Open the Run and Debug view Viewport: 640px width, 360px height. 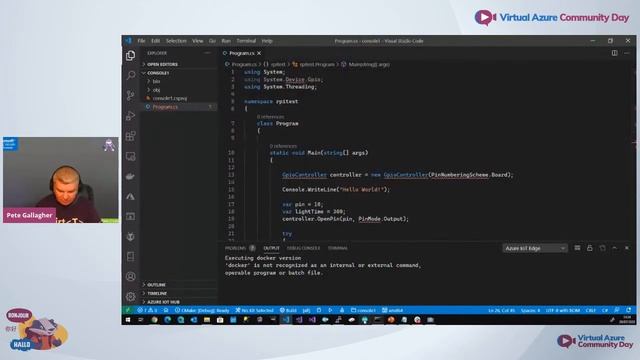(131, 116)
